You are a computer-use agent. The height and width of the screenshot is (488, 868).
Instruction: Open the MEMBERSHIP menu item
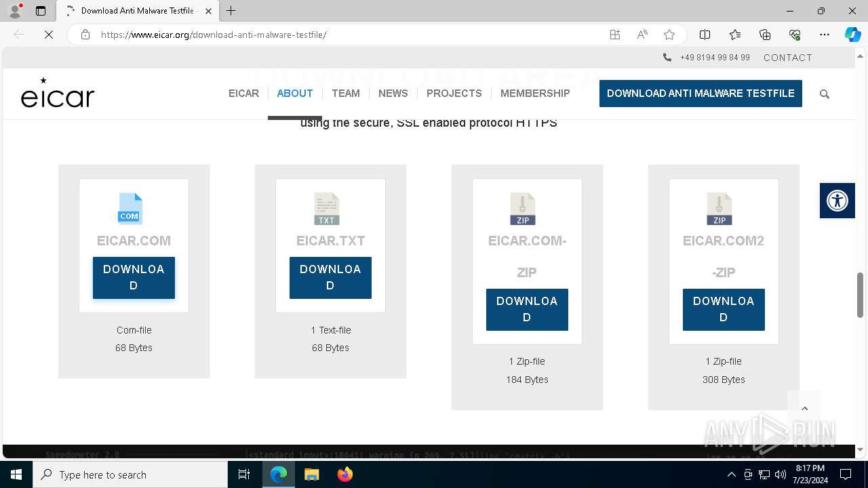(535, 94)
